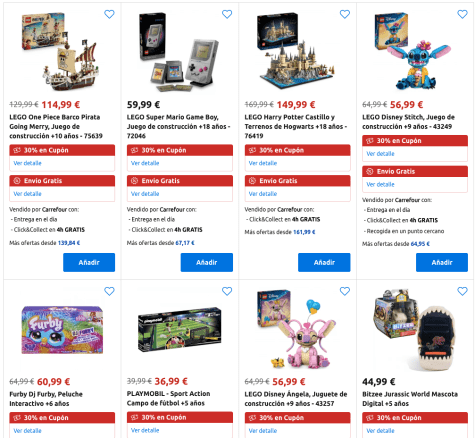The width and height of the screenshot is (475, 438).
Task: Open Ver detalle under Hogwarts 30% en Cupón
Action: coord(263,163)
